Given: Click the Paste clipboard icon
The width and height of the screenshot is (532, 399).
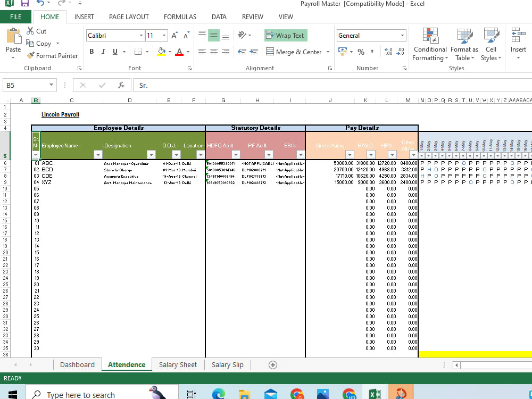Looking at the screenshot, I should (14, 36).
